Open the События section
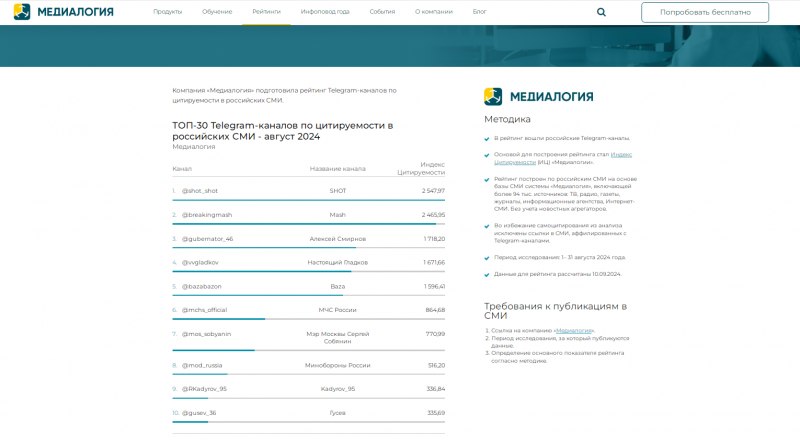Image resolution: width=800 pixels, height=440 pixels. pos(382,12)
